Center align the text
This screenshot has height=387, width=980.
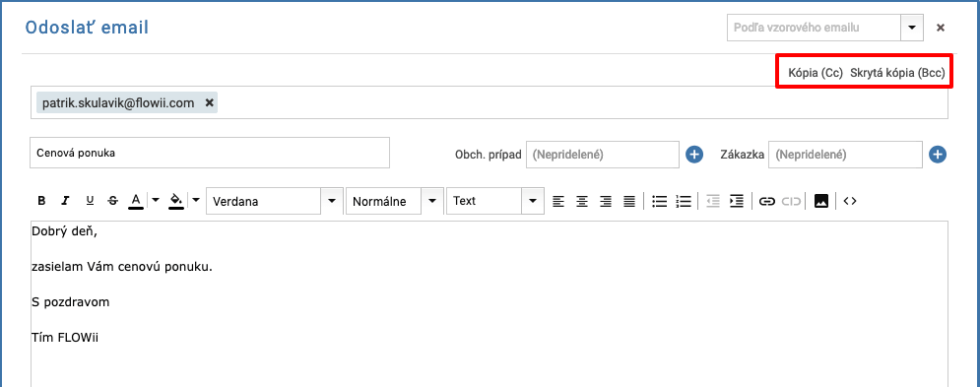[582, 201]
